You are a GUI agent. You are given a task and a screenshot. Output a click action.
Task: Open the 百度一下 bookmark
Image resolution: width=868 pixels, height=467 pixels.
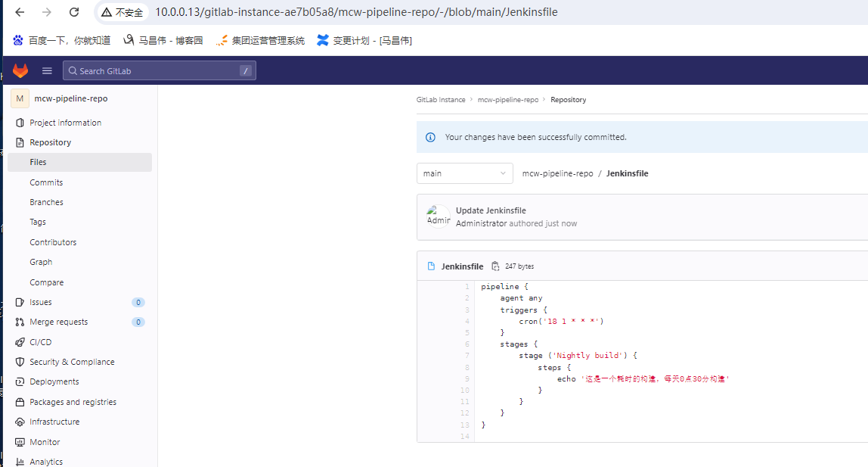coord(62,40)
